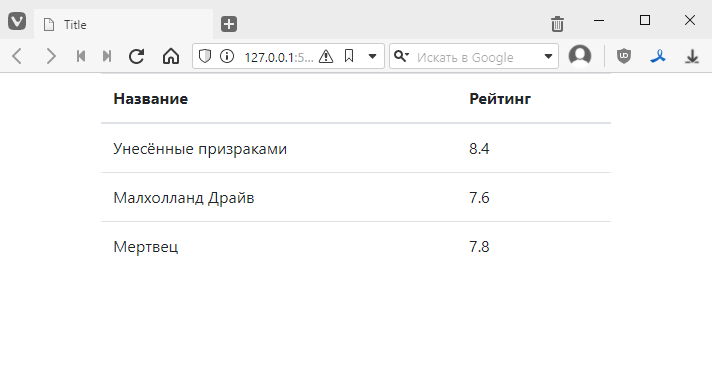Click the rewind history button
This screenshot has height=367, width=712.
[81, 56]
